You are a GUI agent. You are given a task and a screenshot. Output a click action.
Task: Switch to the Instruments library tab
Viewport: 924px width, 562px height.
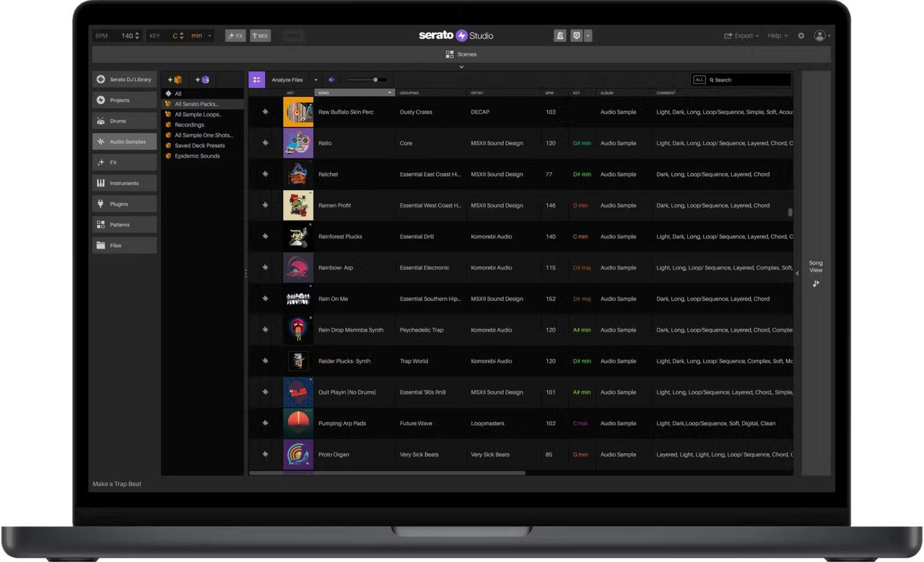[124, 183]
